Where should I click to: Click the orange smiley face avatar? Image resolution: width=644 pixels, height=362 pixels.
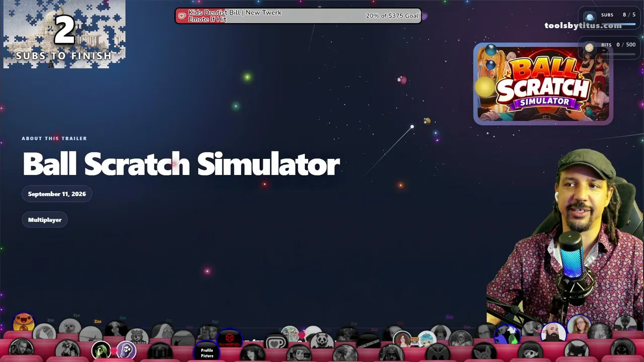pos(24,322)
